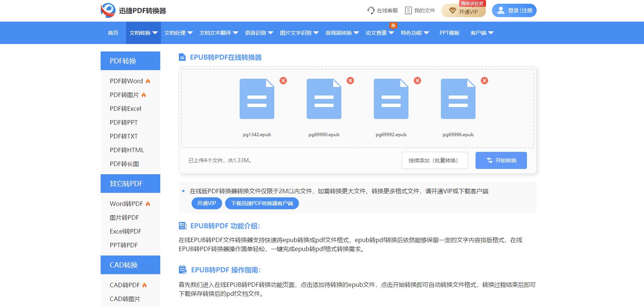Click the 周年庆狂欢 promo badge
Viewport: 644px width, 307px height.
[x=472, y=3]
